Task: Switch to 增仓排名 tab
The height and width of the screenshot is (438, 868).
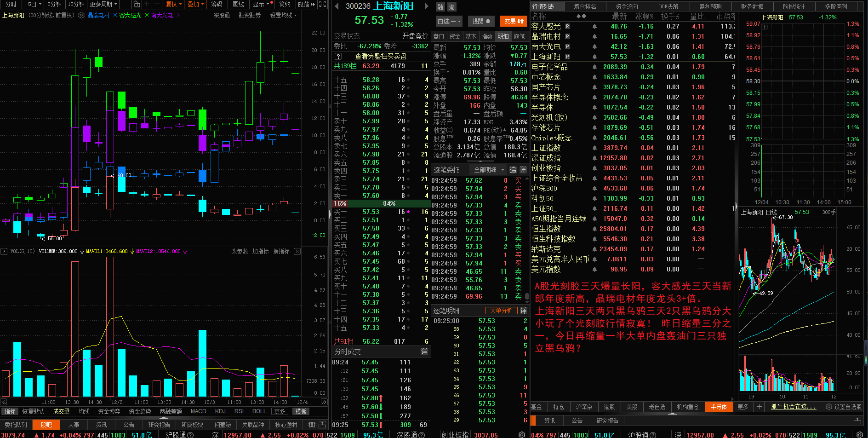Action: pos(585,6)
